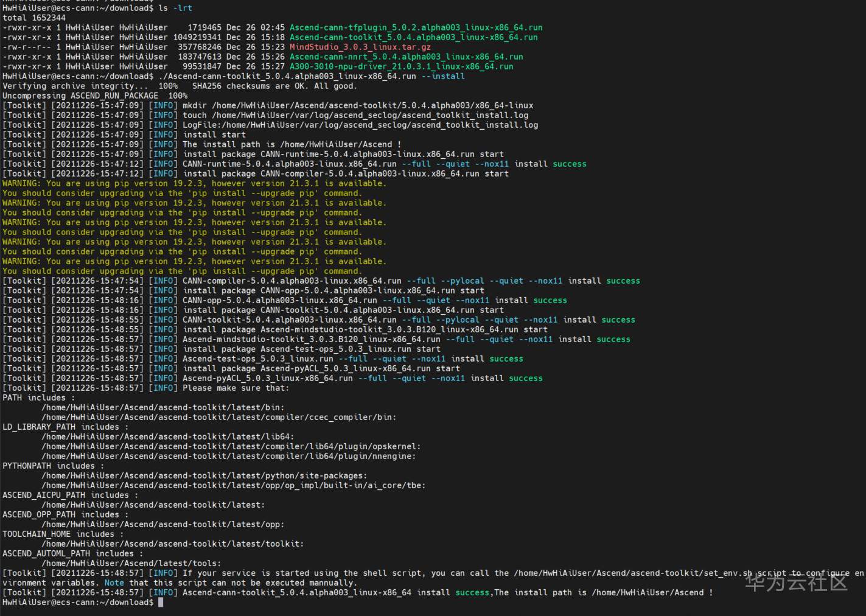Click 'PYTHONPATH includes :' heading
This screenshot has width=866, height=616.
pos(54,466)
